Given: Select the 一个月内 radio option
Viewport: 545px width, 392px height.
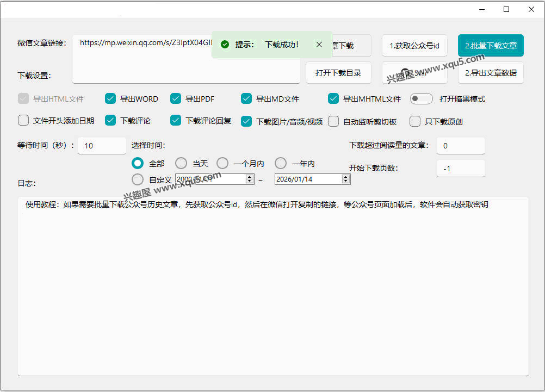Looking at the screenshot, I should tap(222, 163).
